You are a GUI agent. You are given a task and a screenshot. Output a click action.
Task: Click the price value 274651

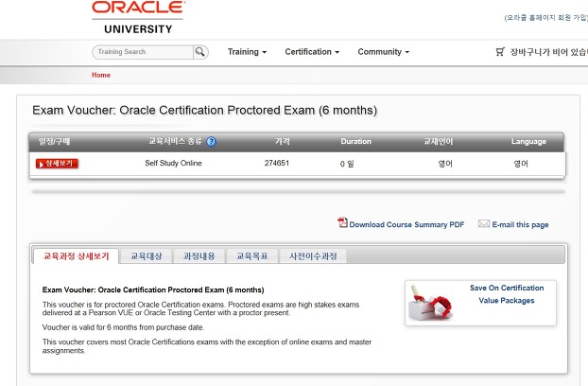pos(277,163)
